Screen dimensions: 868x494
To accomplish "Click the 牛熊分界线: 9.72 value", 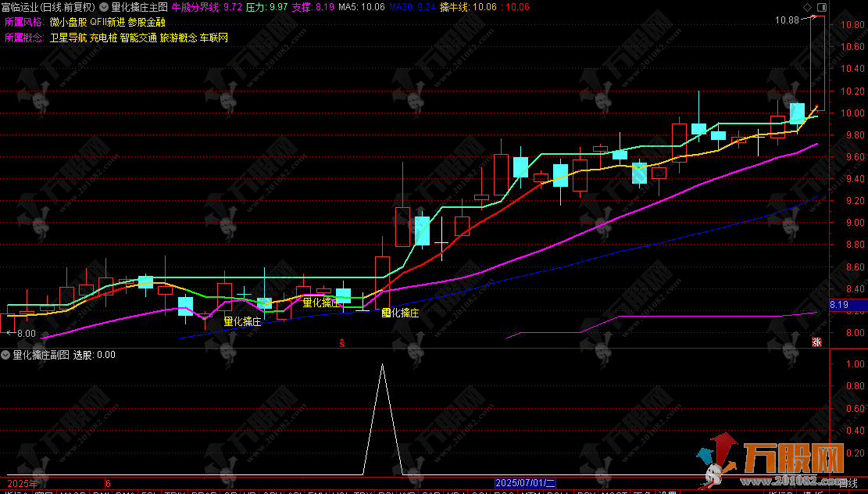I will point(207,7).
